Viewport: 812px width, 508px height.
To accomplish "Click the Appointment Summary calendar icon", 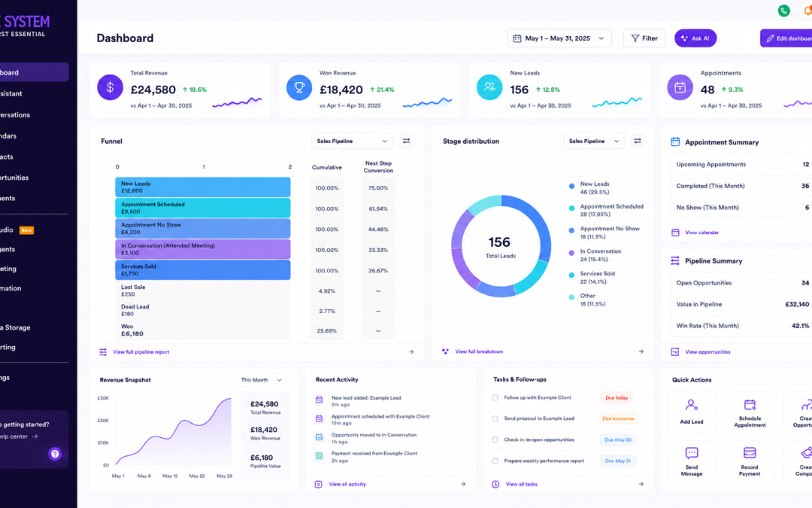I will [x=675, y=141].
